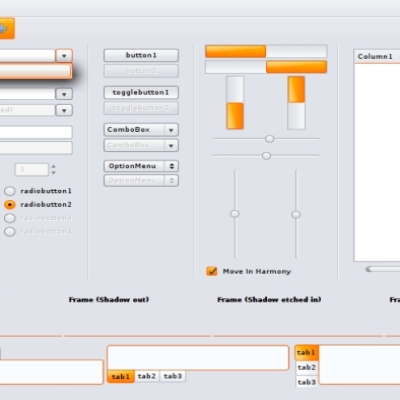Click the upper horizontal slider handle
Image resolution: width=400 pixels, height=400 pixels.
click(270, 139)
